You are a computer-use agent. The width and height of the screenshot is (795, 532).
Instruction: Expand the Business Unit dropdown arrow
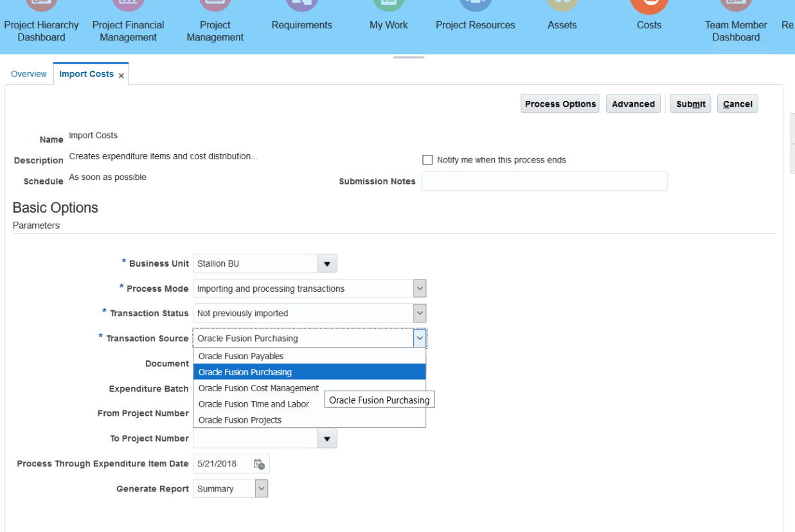[x=326, y=263]
